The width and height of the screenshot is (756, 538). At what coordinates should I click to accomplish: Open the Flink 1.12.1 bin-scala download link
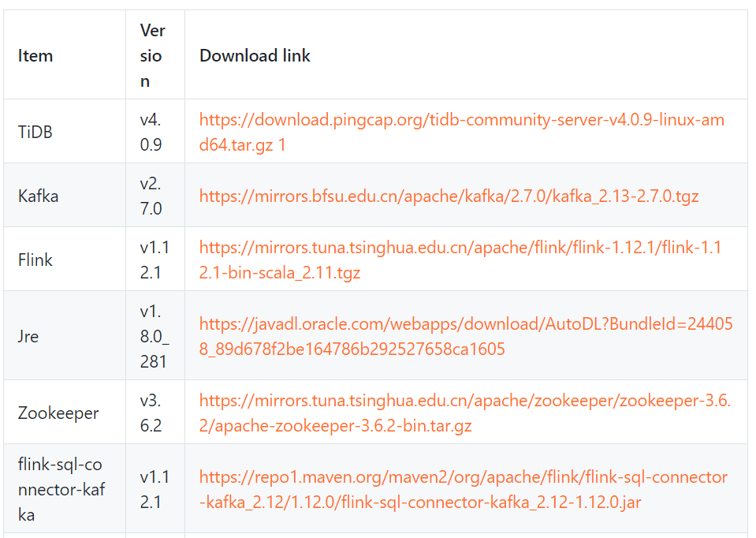pyautogui.click(x=460, y=260)
